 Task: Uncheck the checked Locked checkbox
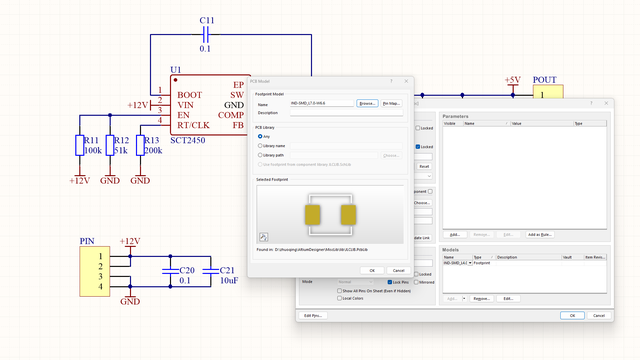418,147
